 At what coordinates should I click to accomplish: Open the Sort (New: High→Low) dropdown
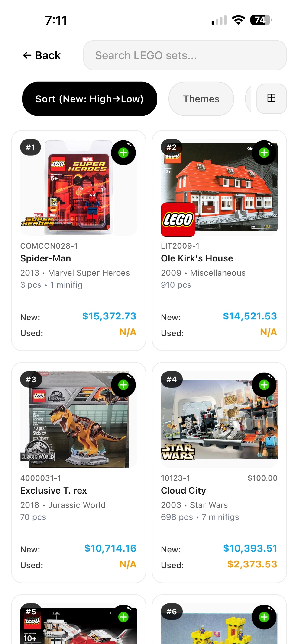pyautogui.click(x=90, y=99)
